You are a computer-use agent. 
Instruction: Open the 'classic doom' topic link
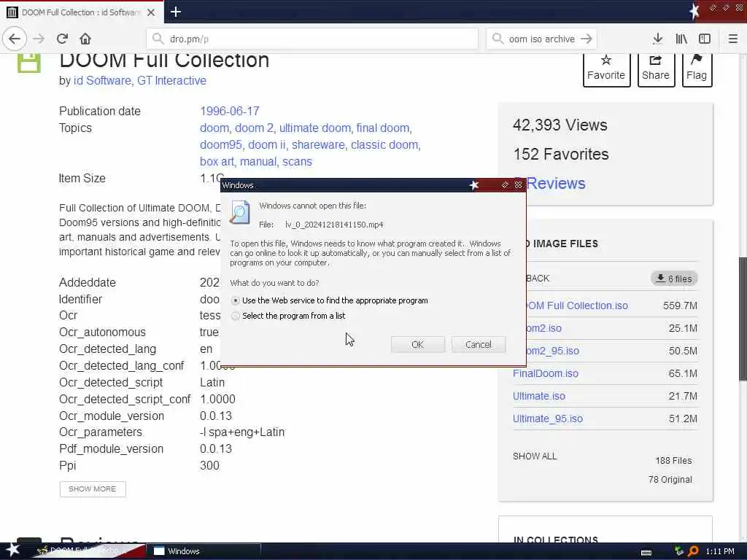coord(384,145)
